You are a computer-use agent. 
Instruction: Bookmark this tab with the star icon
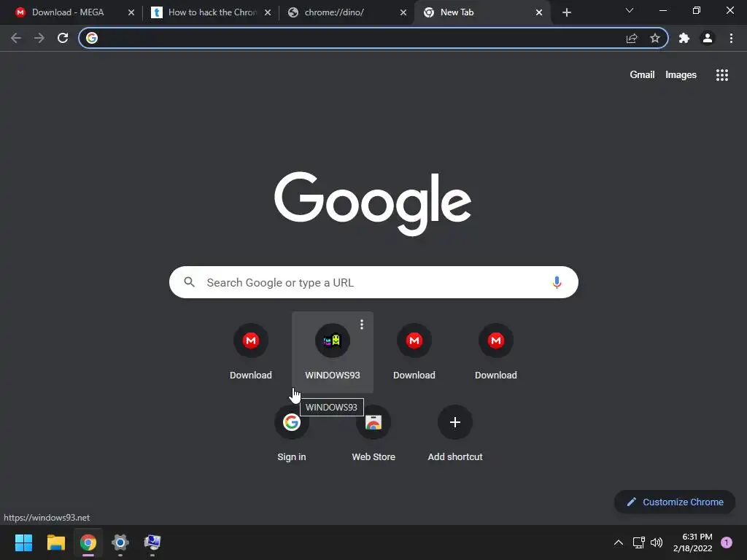[655, 38]
